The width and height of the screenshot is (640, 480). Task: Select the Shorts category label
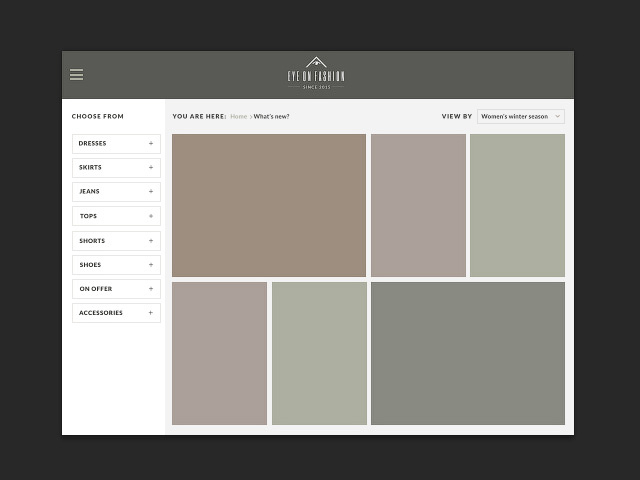pos(92,241)
